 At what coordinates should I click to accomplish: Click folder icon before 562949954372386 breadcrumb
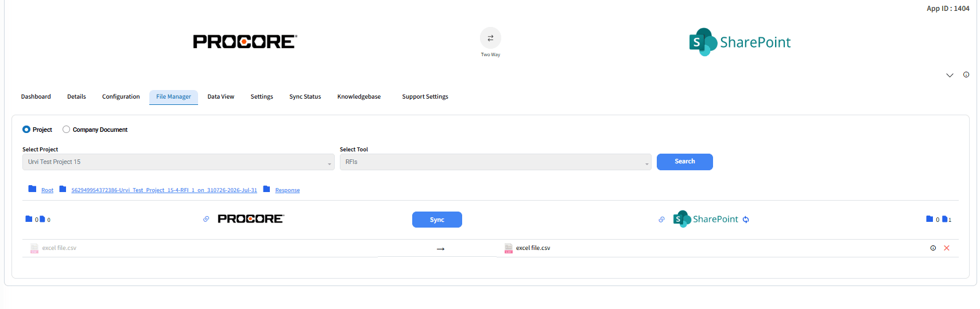tap(63, 189)
